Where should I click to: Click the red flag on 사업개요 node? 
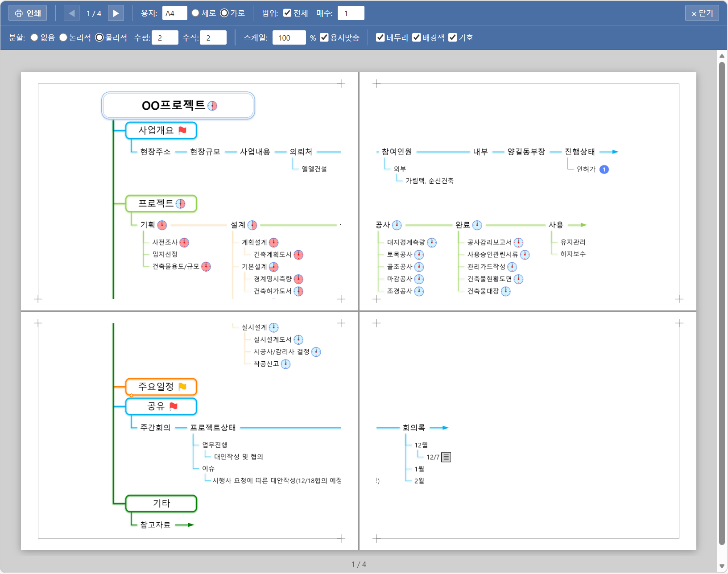(182, 130)
